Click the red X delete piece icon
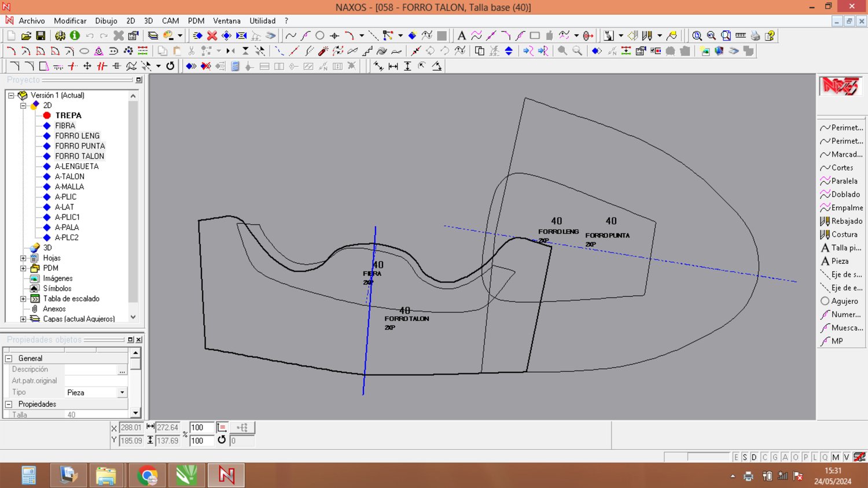This screenshot has width=868, height=488. pos(212,36)
